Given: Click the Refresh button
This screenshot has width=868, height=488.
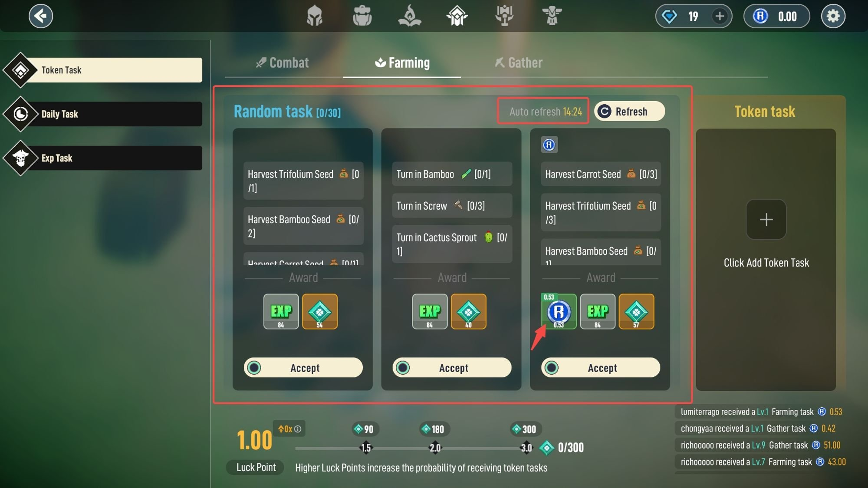Looking at the screenshot, I should [x=629, y=112].
